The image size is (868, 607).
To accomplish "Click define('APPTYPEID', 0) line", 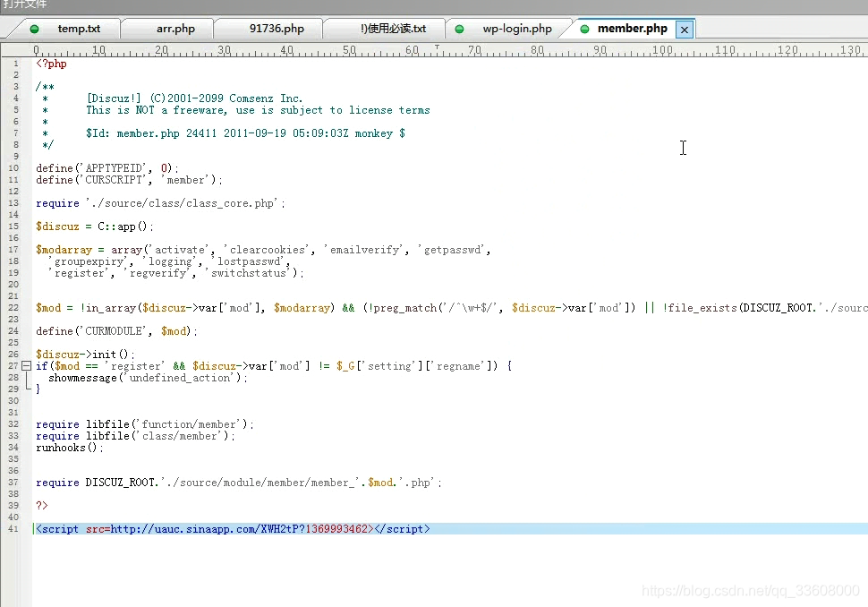I will pyautogui.click(x=106, y=167).
